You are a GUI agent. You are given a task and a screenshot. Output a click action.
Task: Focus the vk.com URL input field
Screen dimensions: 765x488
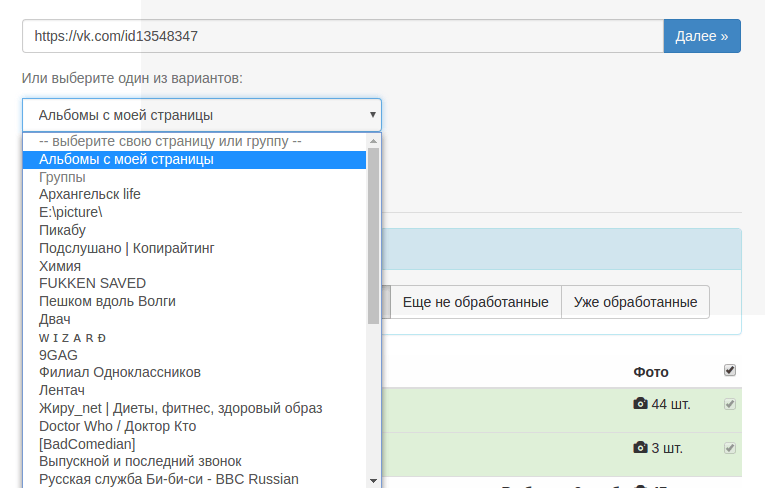point(343,36)
